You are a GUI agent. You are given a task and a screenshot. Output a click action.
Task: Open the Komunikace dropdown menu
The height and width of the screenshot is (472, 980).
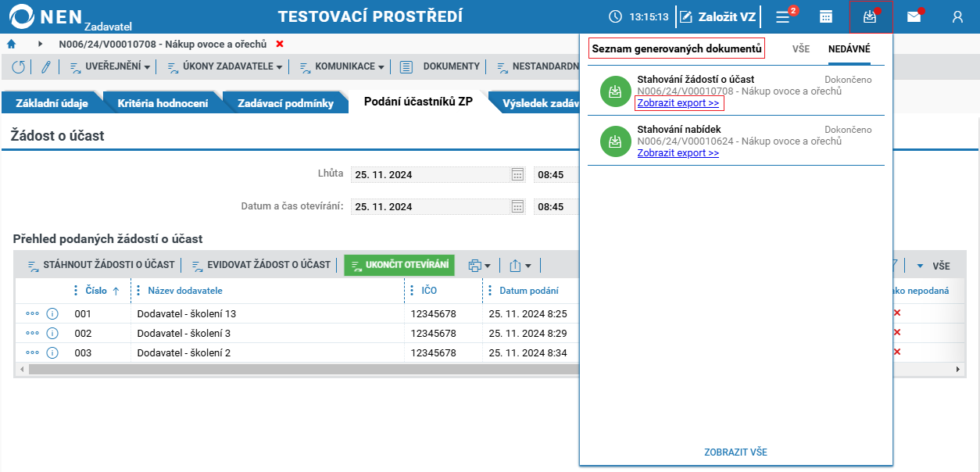(342, 67)
